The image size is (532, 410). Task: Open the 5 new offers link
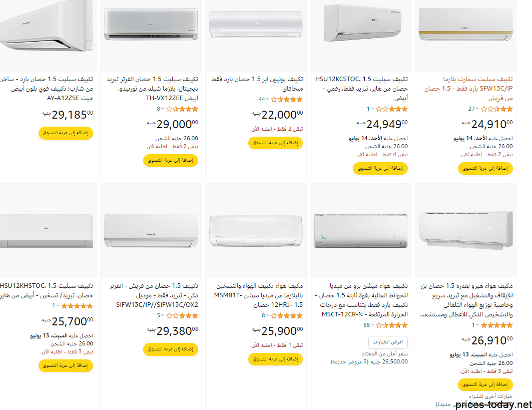349,362
